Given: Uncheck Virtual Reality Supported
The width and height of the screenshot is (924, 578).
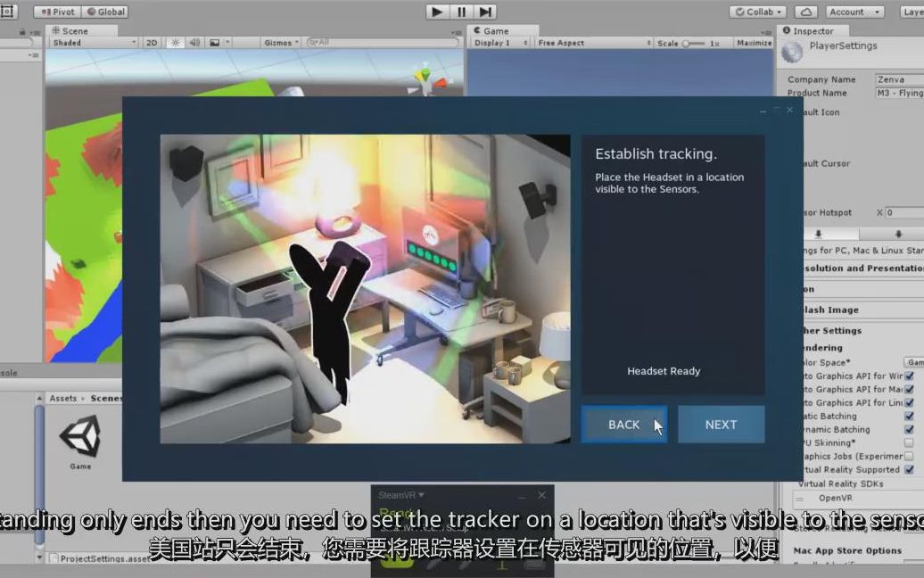Looking at the screenshot, I should click(x=910, y=469).
